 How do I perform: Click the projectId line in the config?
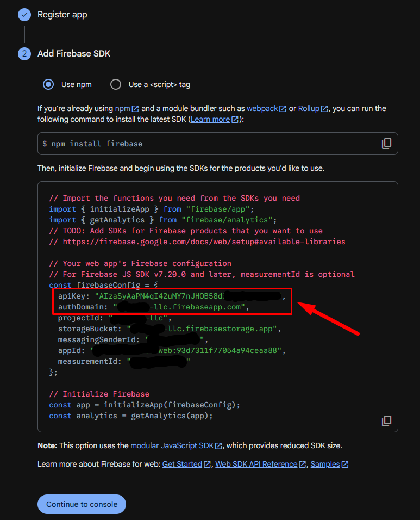pyautogui.click(x=115, y=318)
